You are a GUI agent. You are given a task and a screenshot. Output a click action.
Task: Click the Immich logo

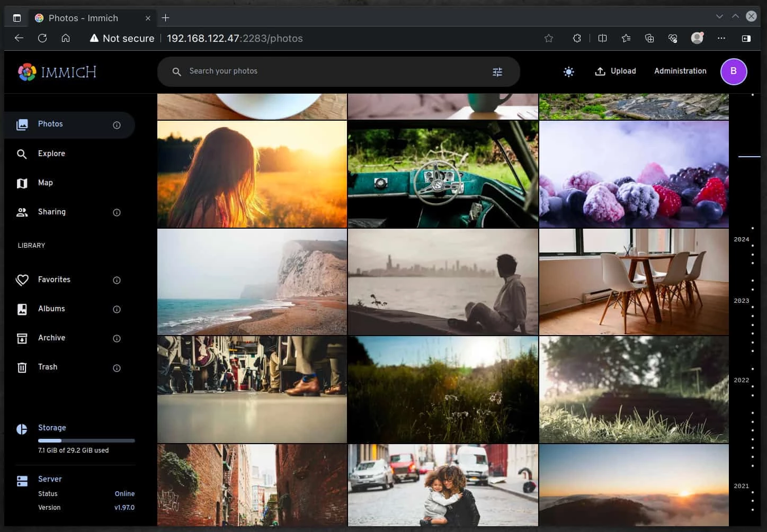[x=57, y=72]
